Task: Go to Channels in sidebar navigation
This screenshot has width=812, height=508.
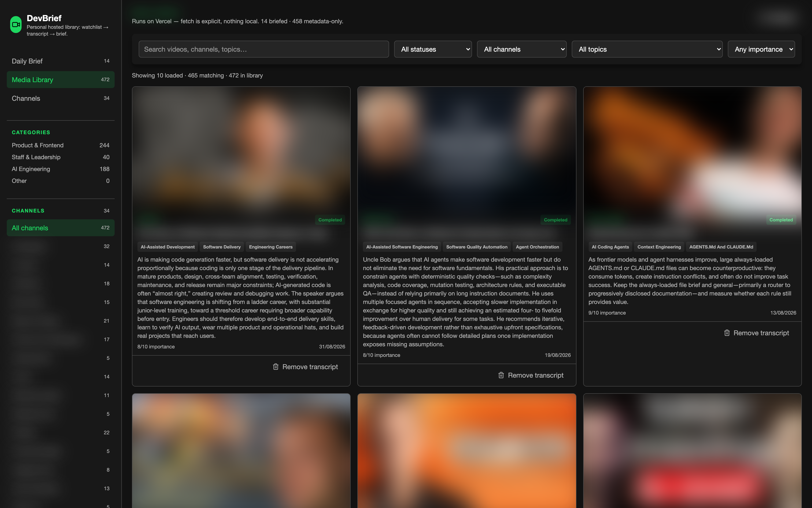Action: [x=60, y=98]
